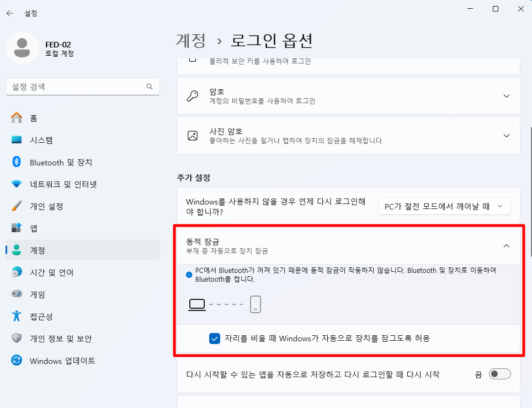Click the blue info icon in 동적 잠금
The image size is (532, 408).
(x=189, y=275)
